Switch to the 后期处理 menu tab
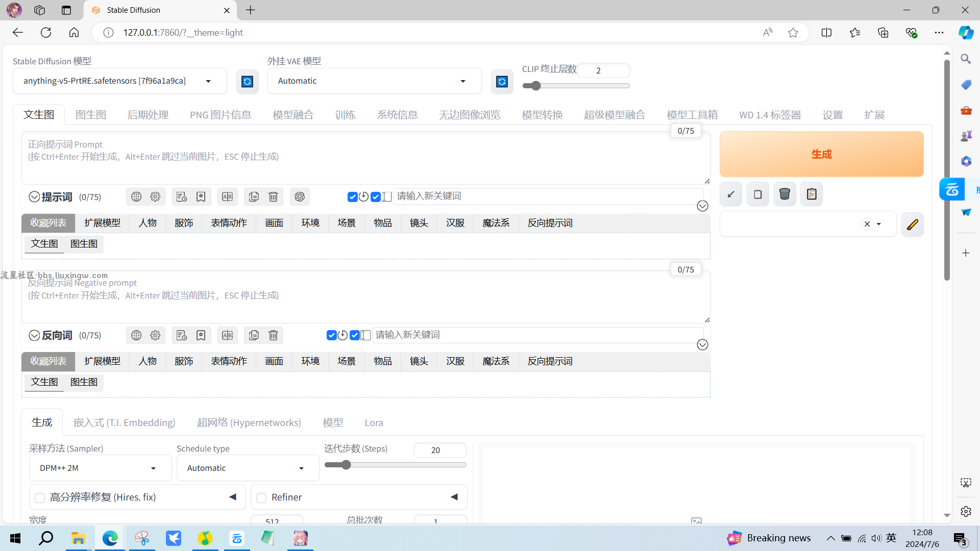Image resolution: width=980 pixels, height=551 pixels. click(x=148, y=114)
